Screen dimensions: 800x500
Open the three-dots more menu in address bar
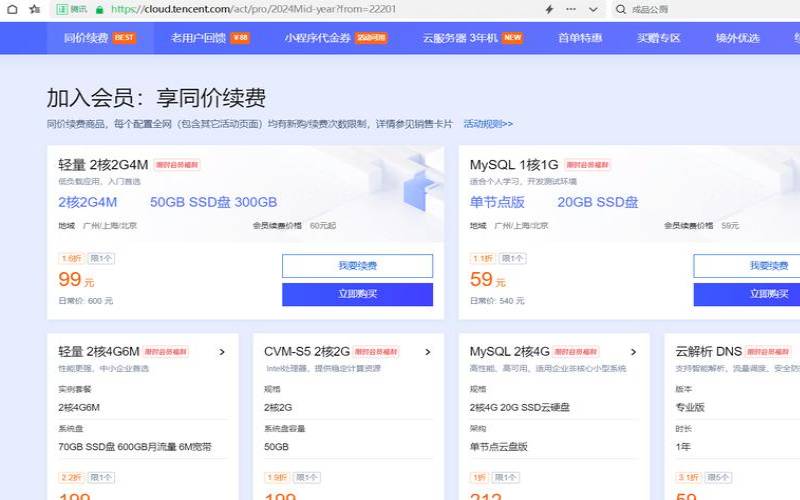click(x=571, y=9)
